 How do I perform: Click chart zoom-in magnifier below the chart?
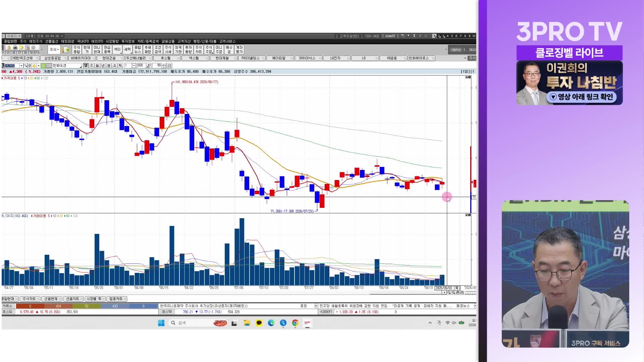(453, 293)
